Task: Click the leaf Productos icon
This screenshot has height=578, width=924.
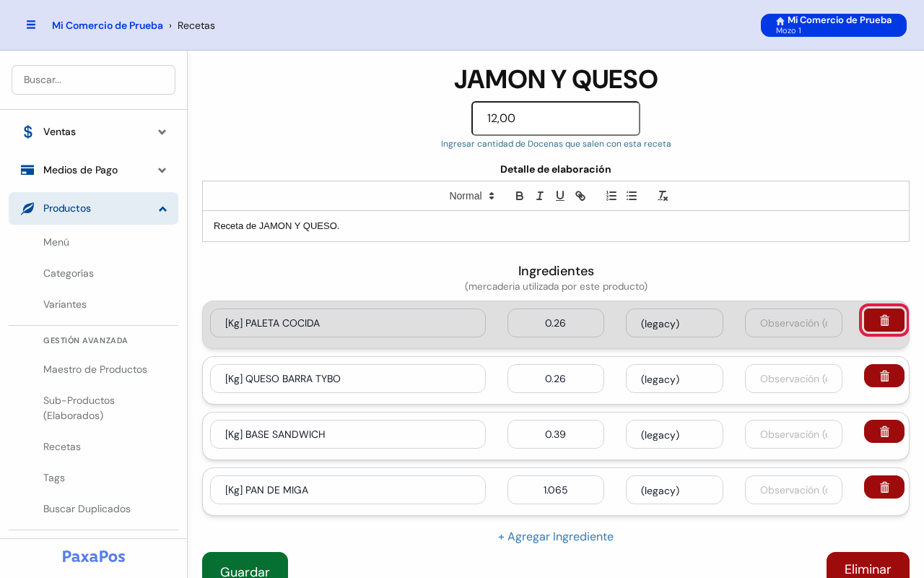Action: tap(27, 208)
